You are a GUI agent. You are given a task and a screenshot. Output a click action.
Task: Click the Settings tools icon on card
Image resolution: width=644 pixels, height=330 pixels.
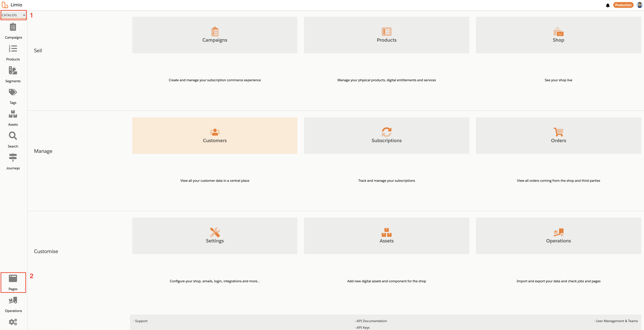215,232
